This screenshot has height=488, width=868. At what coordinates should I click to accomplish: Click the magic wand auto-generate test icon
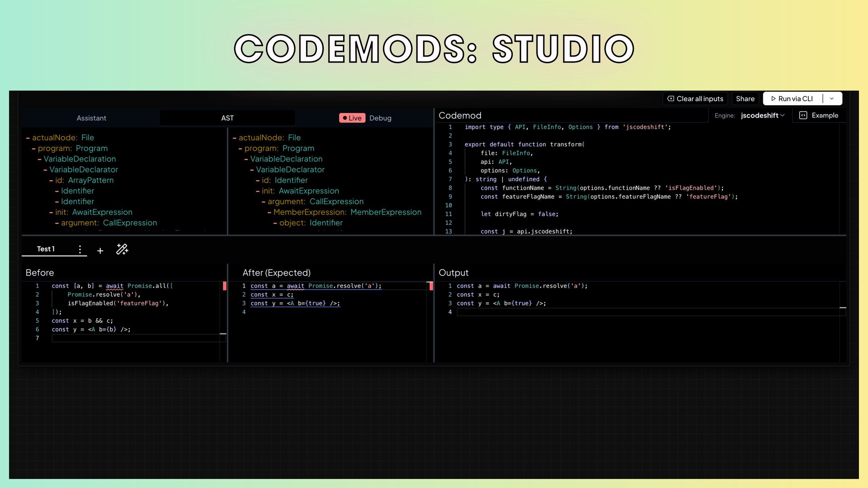point(122,249)
